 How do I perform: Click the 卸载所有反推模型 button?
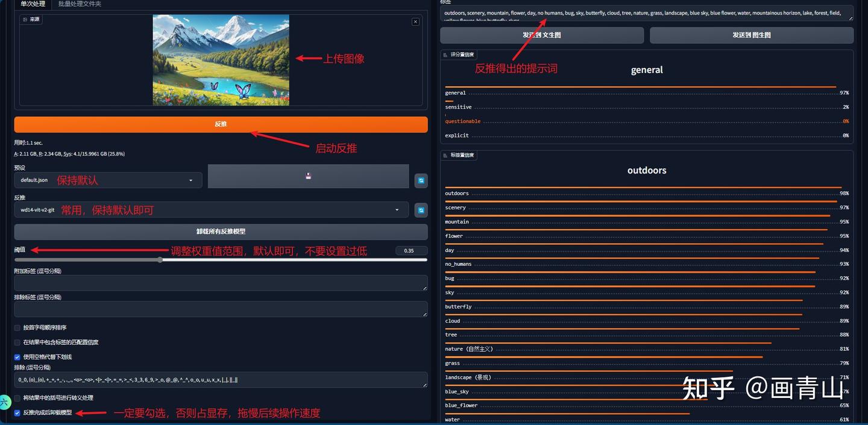220,232
